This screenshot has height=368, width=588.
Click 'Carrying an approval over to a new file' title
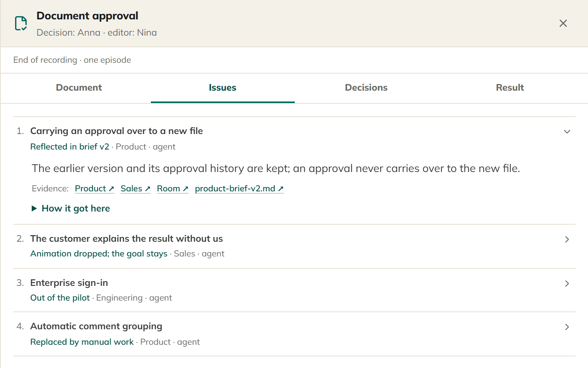click(116, 131)
